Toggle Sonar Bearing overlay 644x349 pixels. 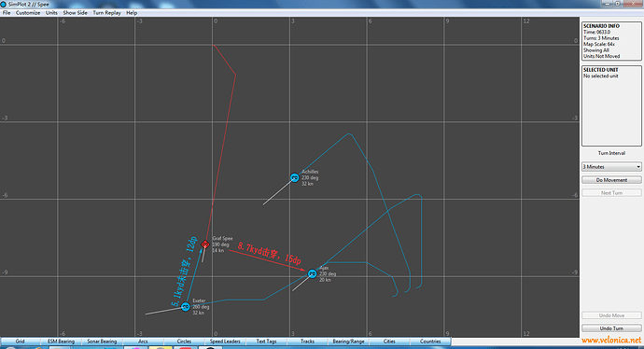pyautogui.click(x=102, y=342)
